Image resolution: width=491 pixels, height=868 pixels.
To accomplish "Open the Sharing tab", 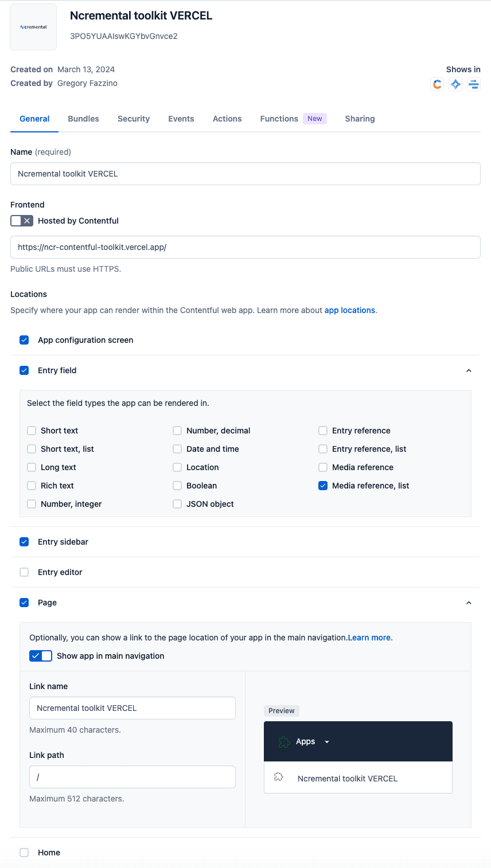I will pos(360,119).
